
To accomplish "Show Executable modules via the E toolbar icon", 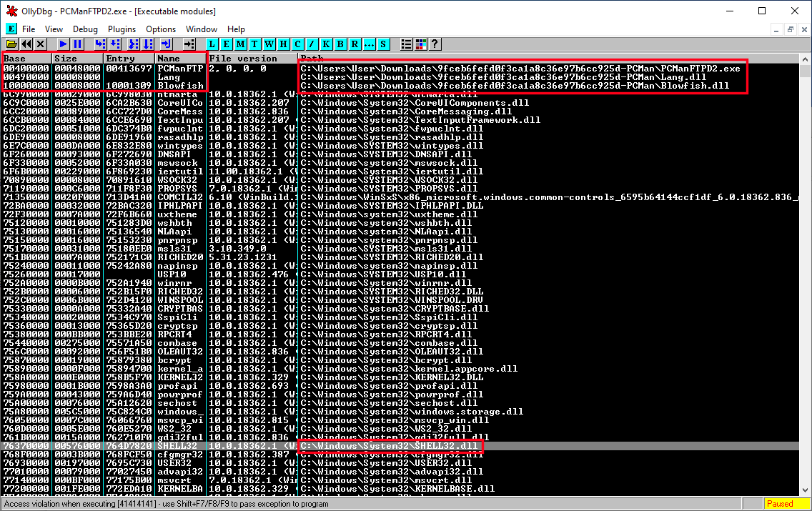I will pyautogui.click(x=227, y=44).
